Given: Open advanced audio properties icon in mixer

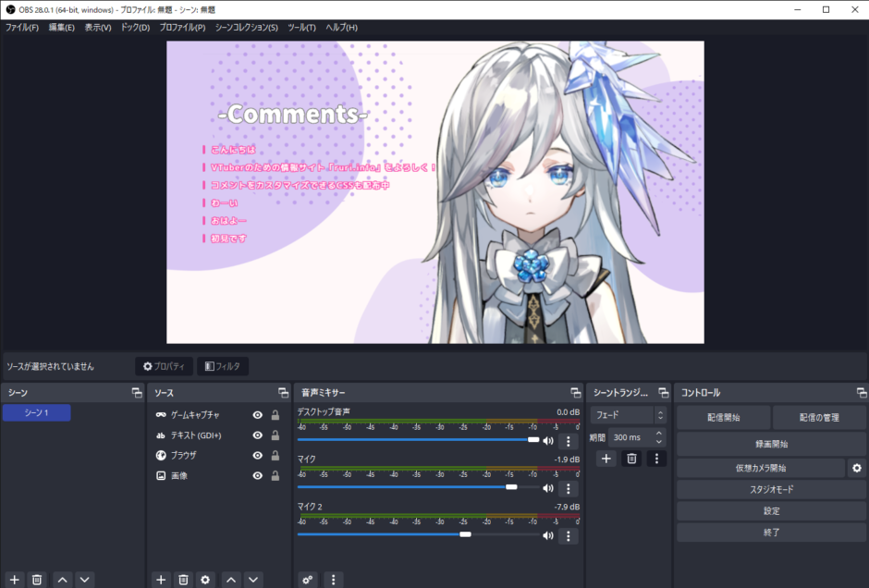Looking at the screenshot, I should [x=308, y=580].
